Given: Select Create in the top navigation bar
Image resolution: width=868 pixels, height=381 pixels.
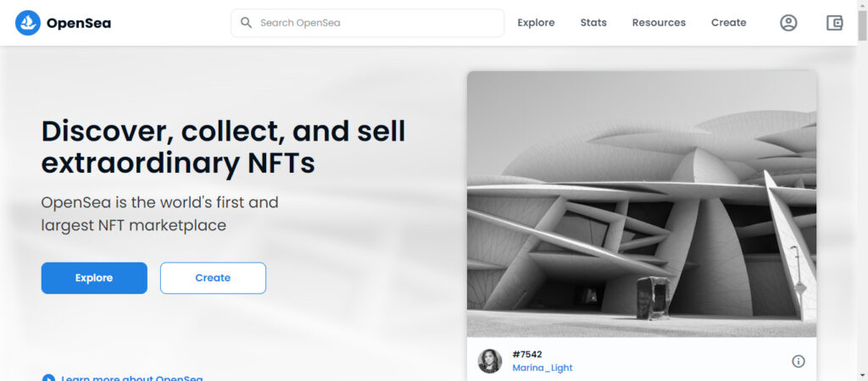Looking at the screenshot, I should [x=728, y=23].
